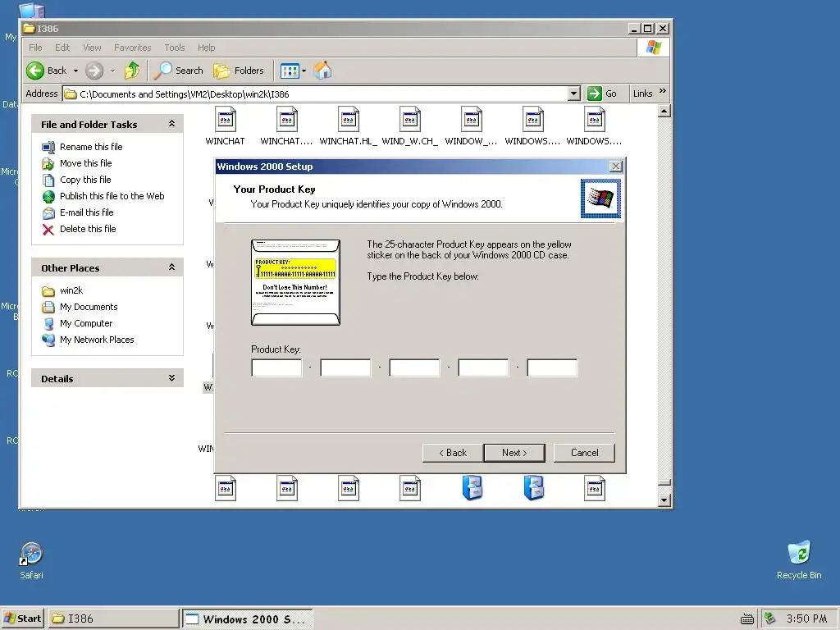Go up one folder level icon
The width and height of the screenshot is (840, 630).
coord(132,71)
